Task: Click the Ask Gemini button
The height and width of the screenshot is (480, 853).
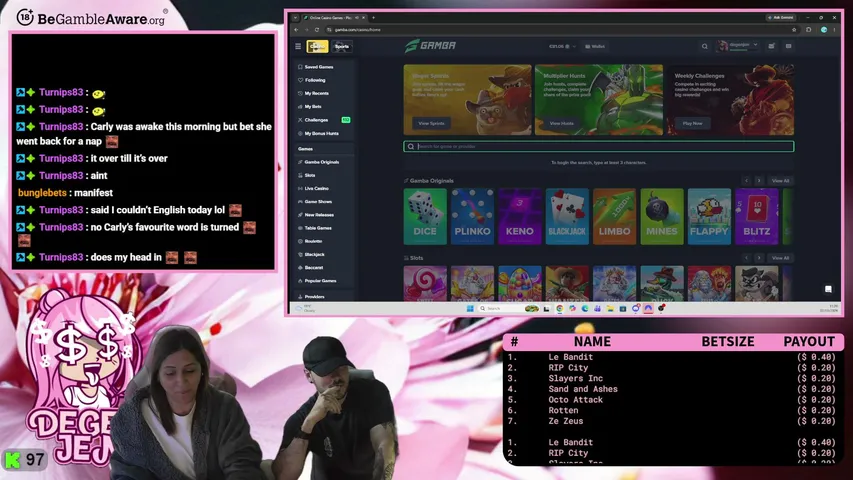Action: point(781,18)
